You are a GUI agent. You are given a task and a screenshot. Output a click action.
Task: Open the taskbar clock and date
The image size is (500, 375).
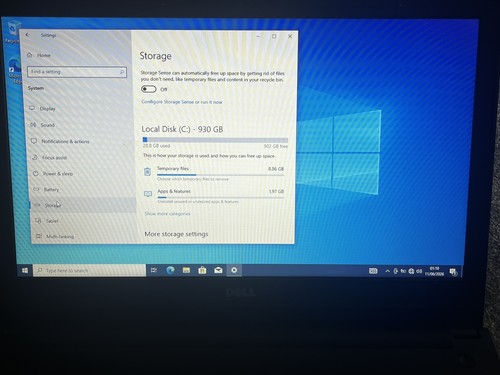pyautogui.click(x=434, y=271)
